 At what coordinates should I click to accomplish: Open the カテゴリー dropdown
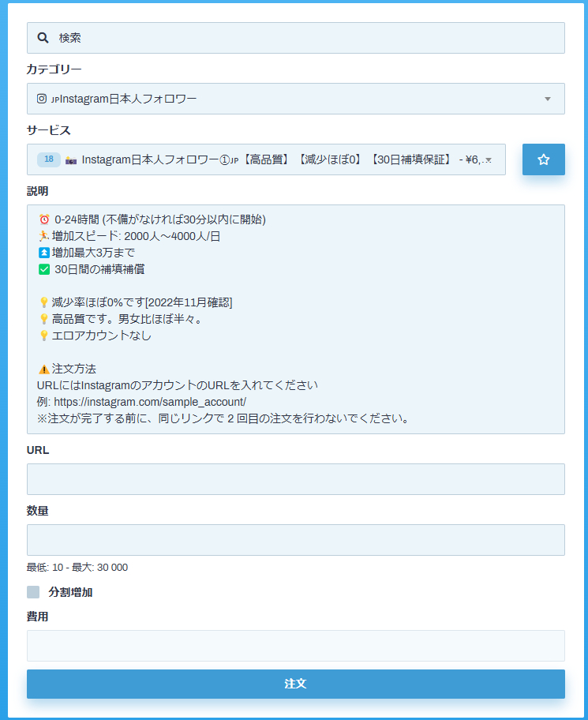[x=296, y=99]
